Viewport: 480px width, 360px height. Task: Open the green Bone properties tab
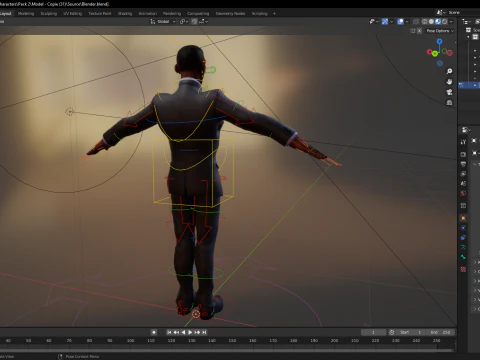click(463, 257)
